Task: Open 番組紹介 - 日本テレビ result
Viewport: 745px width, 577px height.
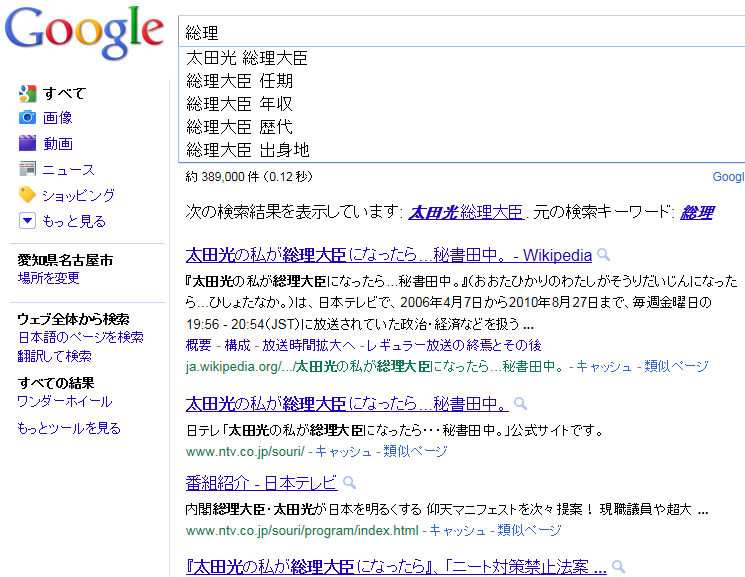Action: tap(261, 483)
